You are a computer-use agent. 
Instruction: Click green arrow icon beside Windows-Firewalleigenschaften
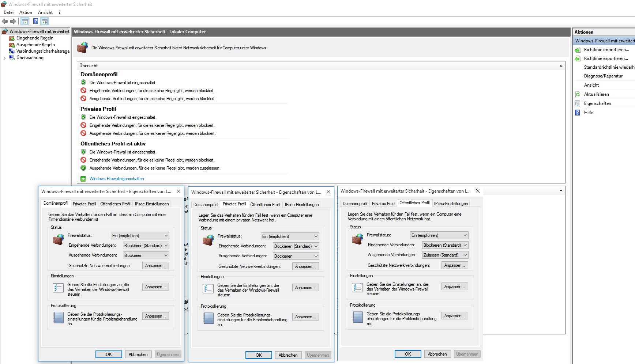[83, 179]
